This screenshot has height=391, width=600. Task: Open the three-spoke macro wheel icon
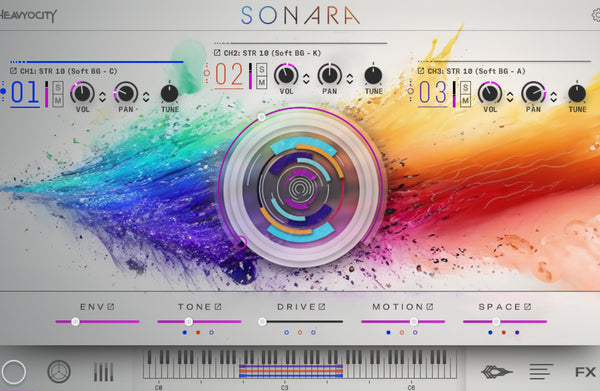pyautogui.click(x=59, y=371)
